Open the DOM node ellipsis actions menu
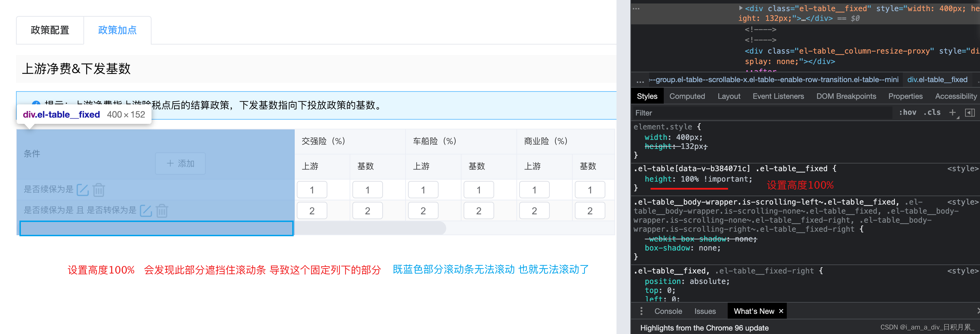This screenshot has height=334, width=980. point(636,8)
